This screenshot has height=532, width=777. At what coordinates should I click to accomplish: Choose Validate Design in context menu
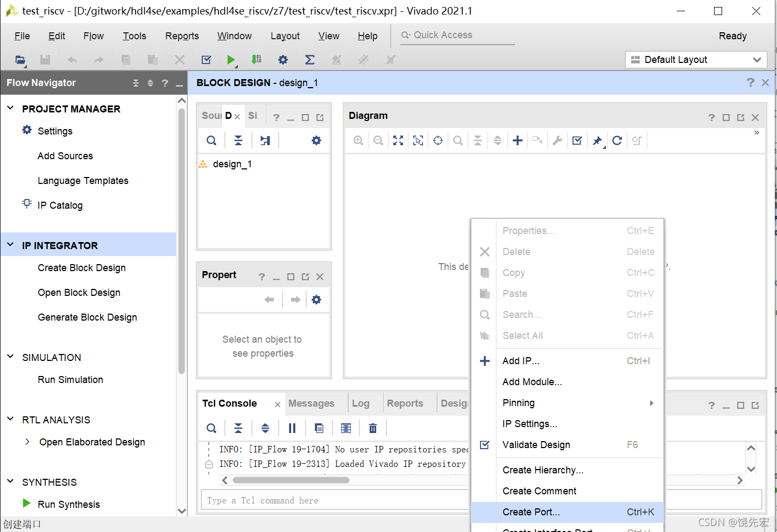[x=567, y=445]
